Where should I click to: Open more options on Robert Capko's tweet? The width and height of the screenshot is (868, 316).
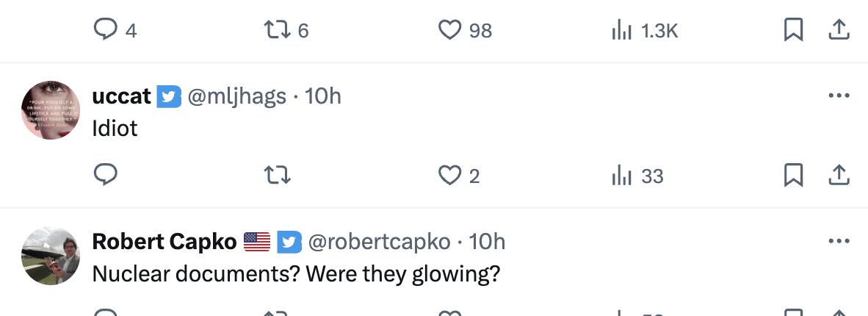(x=838, y=241)
